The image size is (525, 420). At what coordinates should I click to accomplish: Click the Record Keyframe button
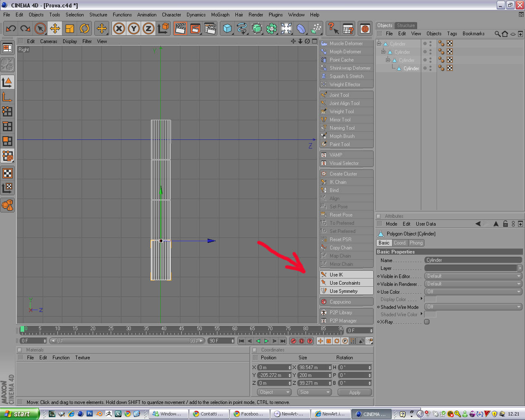tap(293, 341)
